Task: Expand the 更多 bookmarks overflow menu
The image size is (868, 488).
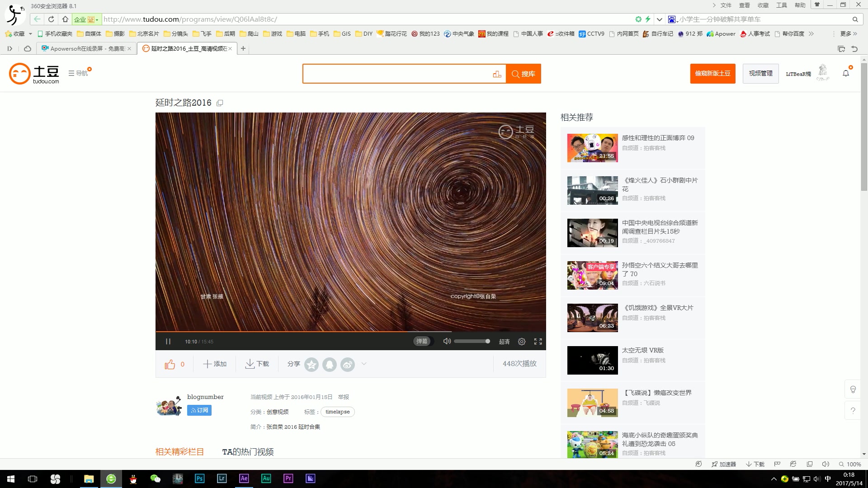Action: coord(846,33)
